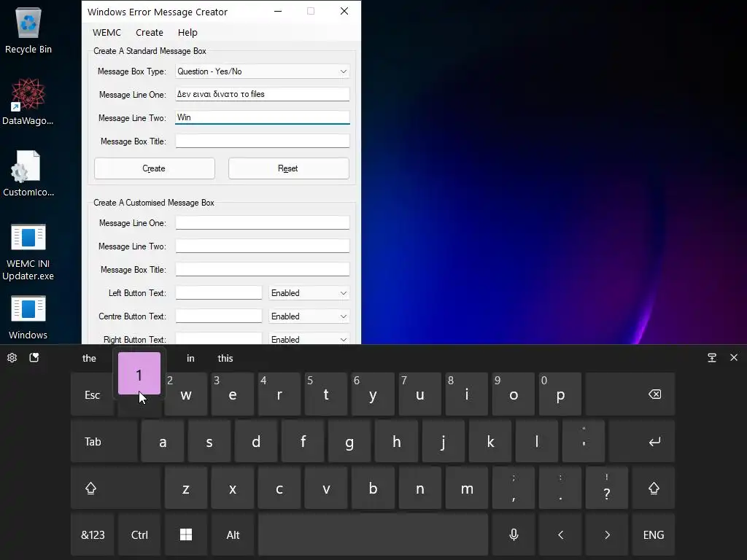Open Left Button Text Enabled dropdown

click(309, 293)
